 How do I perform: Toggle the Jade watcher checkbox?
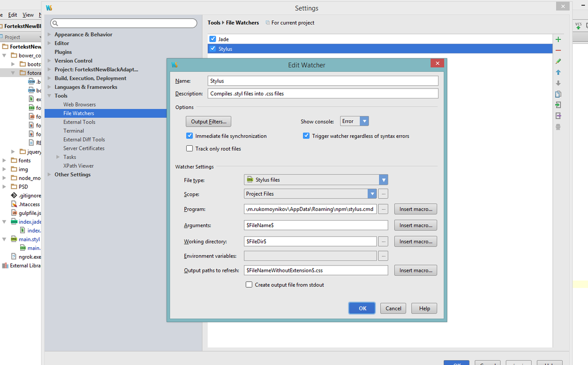click(x=212, y=39)
